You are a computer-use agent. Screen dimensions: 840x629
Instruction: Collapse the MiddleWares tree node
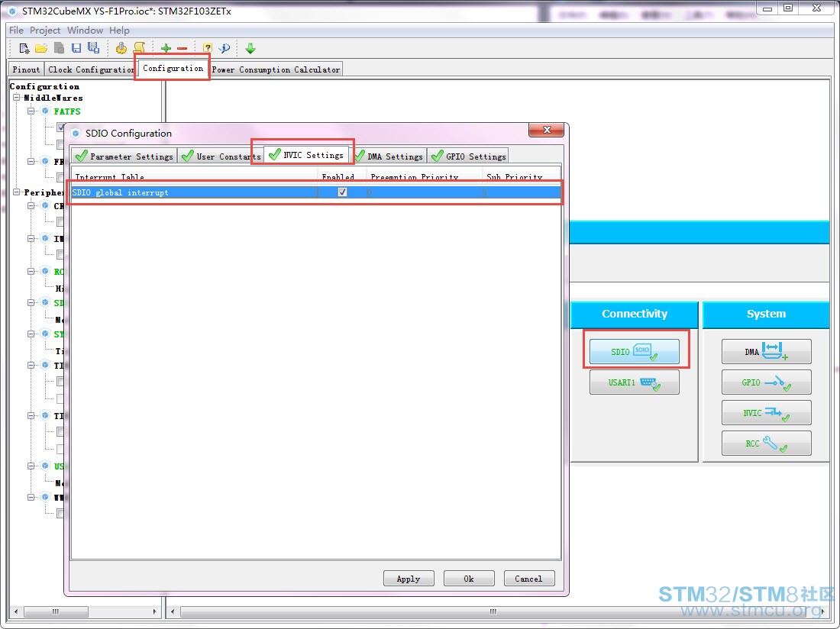point(17,98)
